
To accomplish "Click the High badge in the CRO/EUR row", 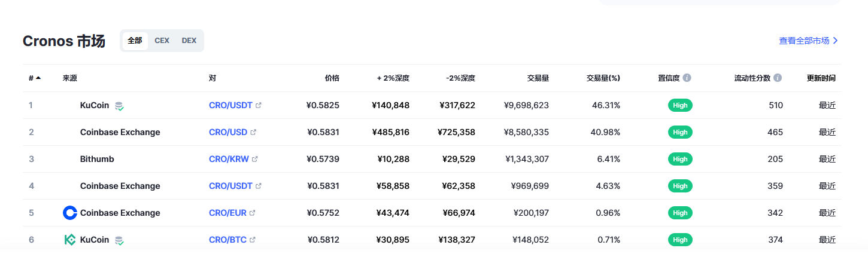I will point(680,213).
